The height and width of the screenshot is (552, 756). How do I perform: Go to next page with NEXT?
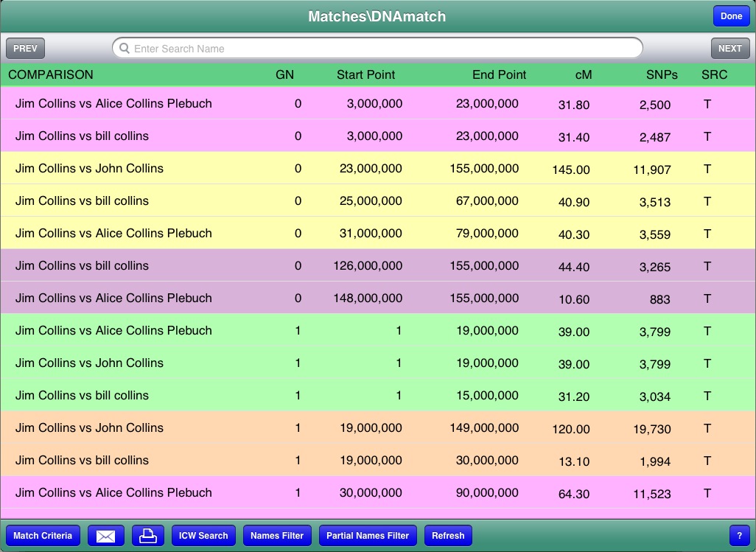tap(730, 48)
